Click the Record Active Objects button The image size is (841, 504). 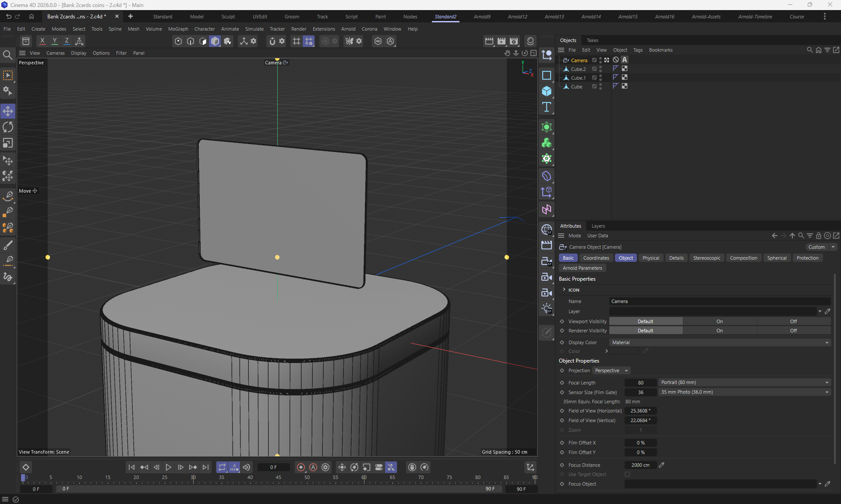(301, 467)
